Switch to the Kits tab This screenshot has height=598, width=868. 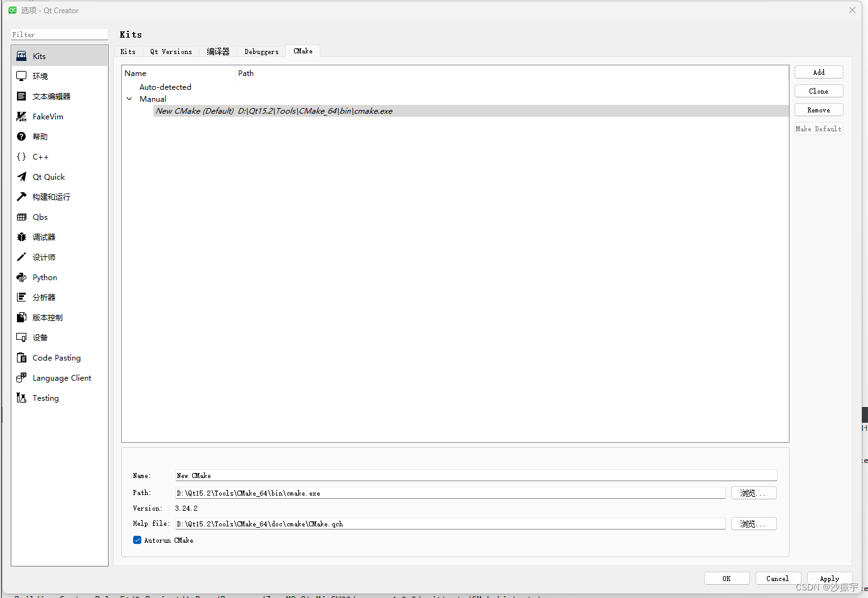[128, 52]
